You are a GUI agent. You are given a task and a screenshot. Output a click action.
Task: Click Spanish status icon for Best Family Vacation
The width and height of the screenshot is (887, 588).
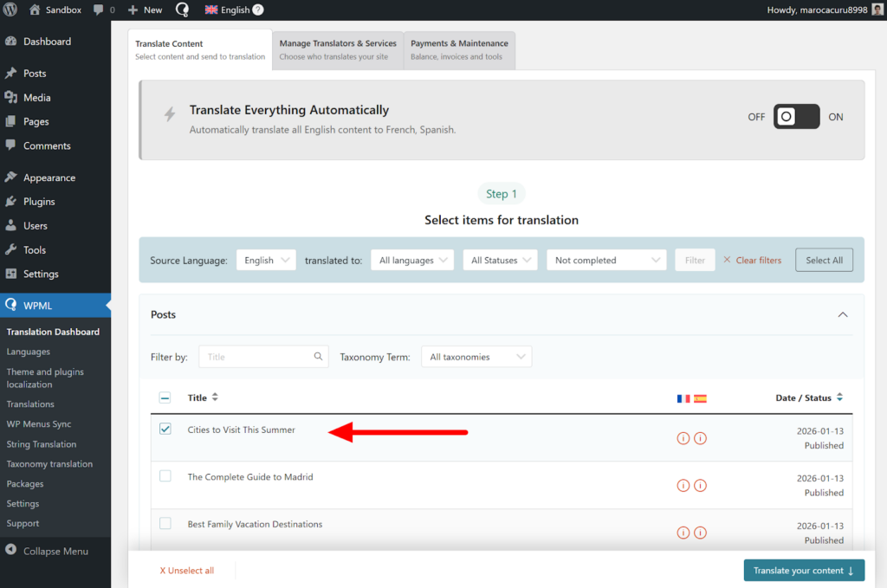click(x=700, y=533)
